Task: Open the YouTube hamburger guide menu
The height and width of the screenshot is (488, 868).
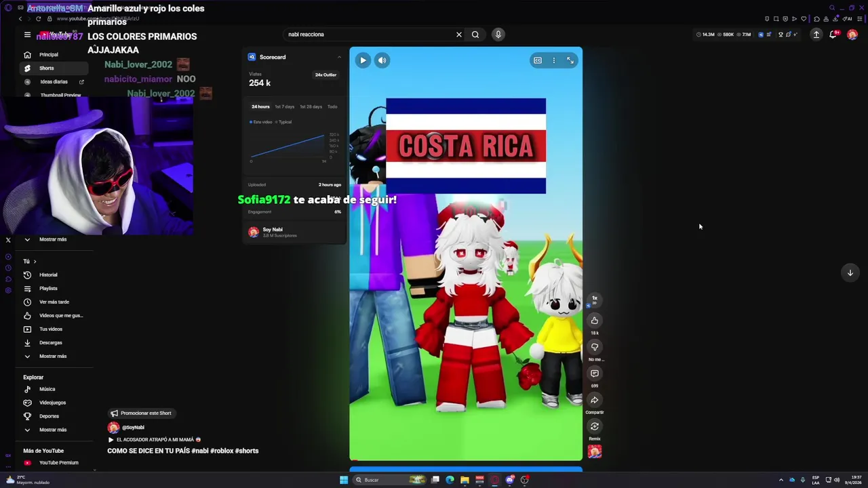Action: (27, 35)
